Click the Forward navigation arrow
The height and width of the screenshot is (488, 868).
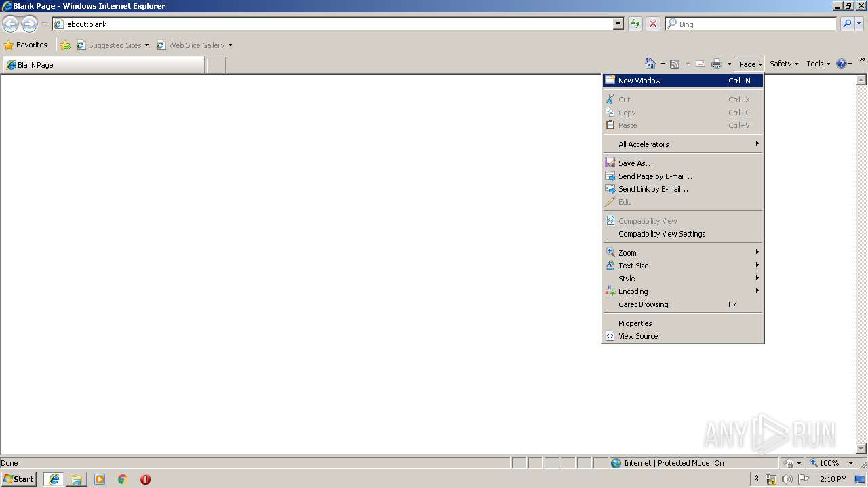point(29,24)
